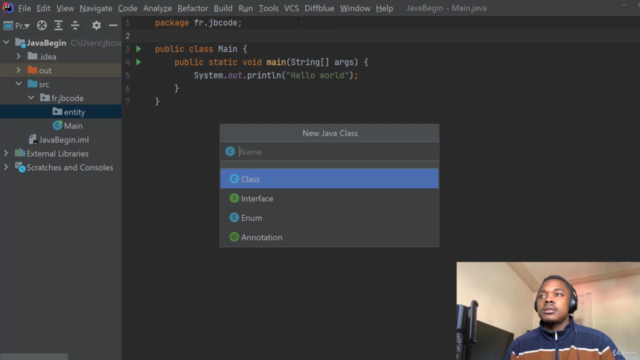Open the Build menu
Screen dimensions: 640x360
(x=223, y=8)
